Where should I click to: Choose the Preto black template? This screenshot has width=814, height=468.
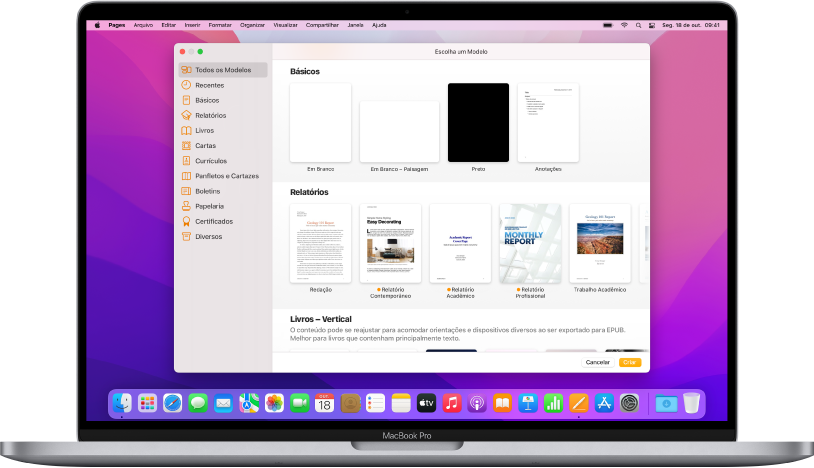tap(478, 122)
